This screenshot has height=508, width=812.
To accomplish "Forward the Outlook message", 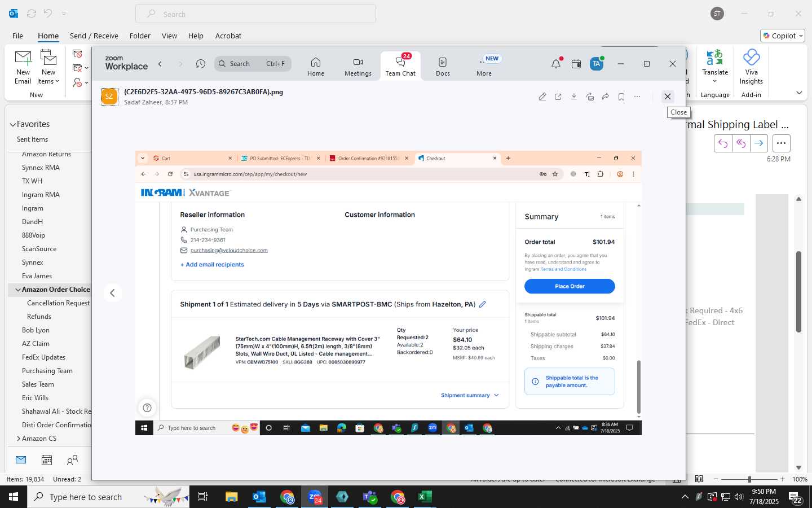I will pyautogui.click(x=759, y=143).
